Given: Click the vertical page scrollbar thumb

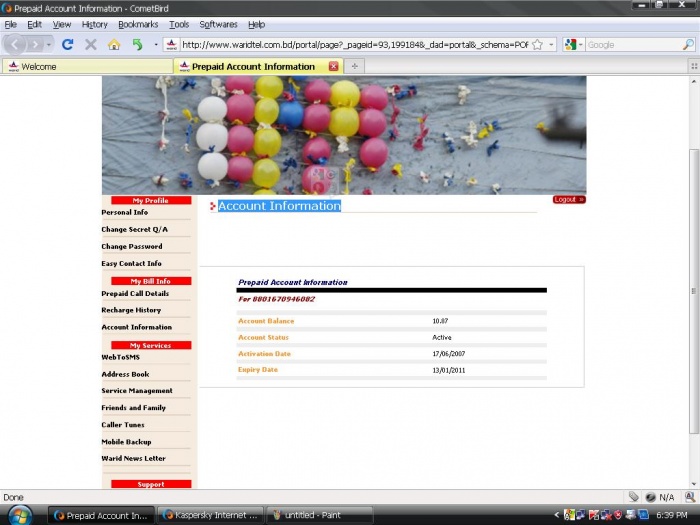Looking at the screenshot, I should tap(694, 291).
